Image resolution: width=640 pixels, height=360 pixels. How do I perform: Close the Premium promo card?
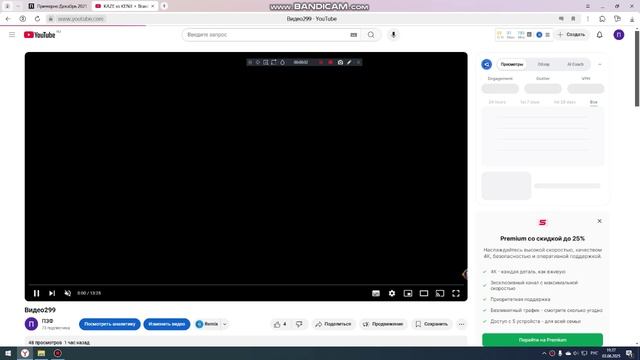599,221
